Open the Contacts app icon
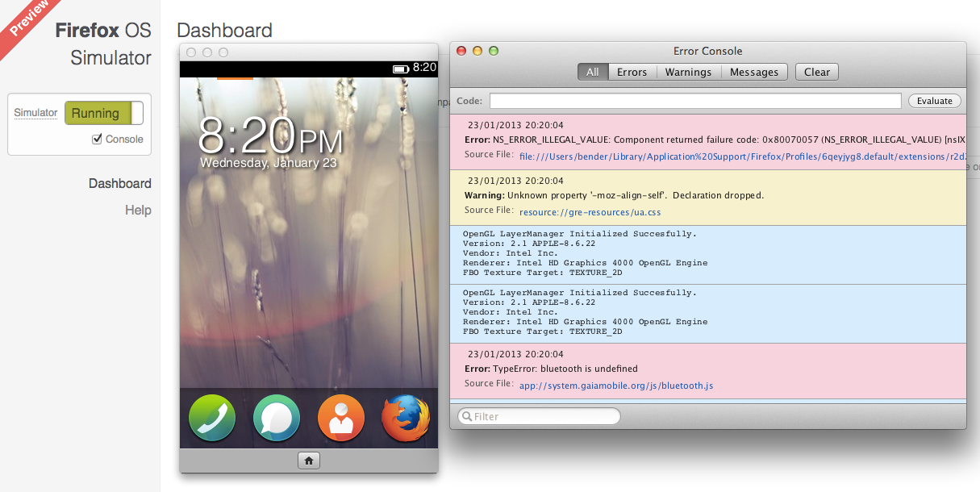 (341, 418)
